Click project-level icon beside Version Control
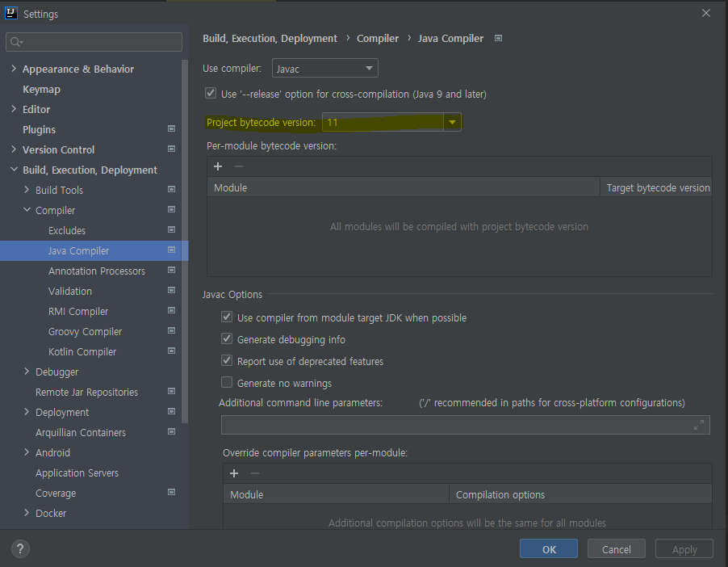728x567 pixels. (171, 149)
